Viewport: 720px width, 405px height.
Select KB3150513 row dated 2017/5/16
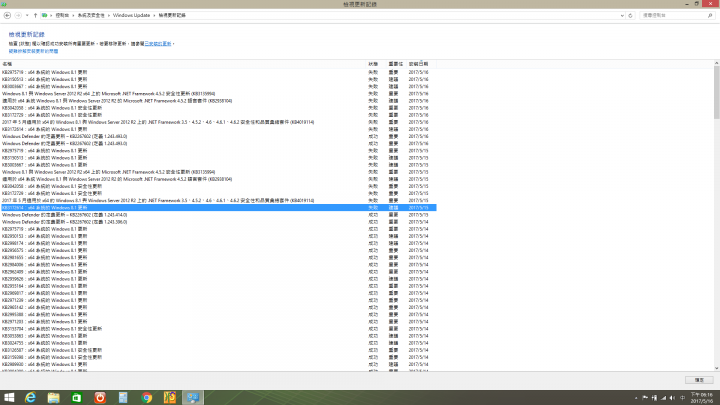219,79
